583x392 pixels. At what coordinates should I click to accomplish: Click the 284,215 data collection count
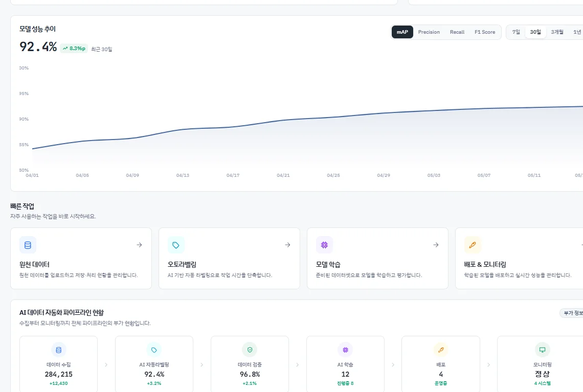[x=59, y=374]
